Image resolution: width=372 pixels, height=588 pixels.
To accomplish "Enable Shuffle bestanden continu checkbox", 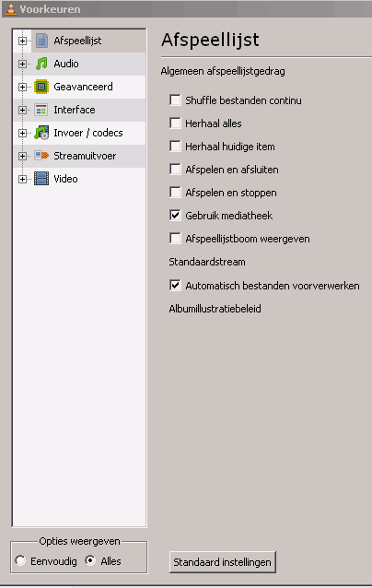I will pyautogui.click(x=175, y=100).
